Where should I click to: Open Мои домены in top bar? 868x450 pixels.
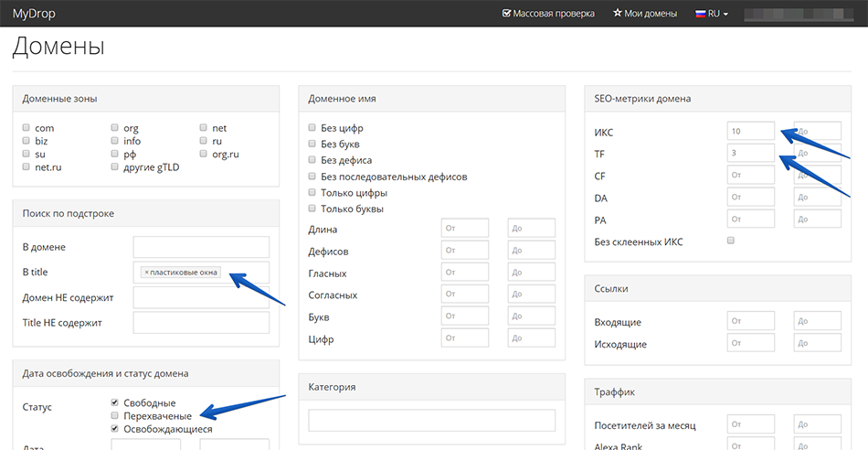pyautogui.click(x=645, y=14)
